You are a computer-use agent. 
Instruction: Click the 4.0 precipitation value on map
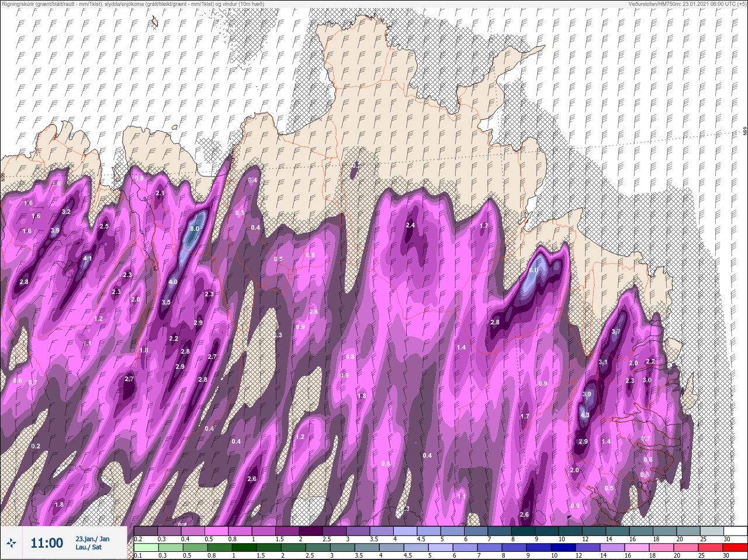pyautogui.click(x=173, y=282)
